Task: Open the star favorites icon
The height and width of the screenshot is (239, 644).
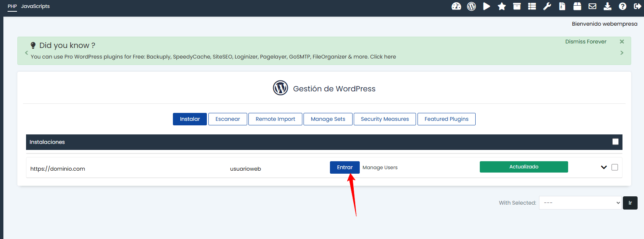Action: [x=502, y=6]
